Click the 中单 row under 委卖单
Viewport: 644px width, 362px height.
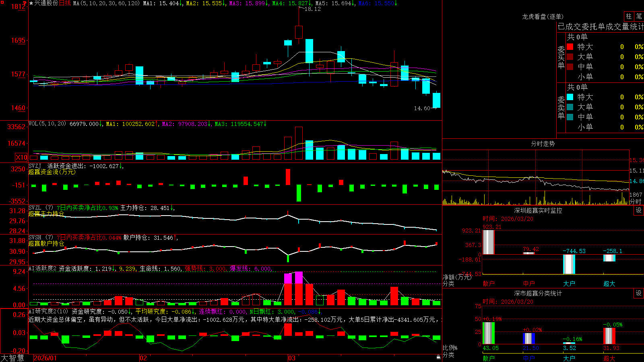(x=605, y=117)
